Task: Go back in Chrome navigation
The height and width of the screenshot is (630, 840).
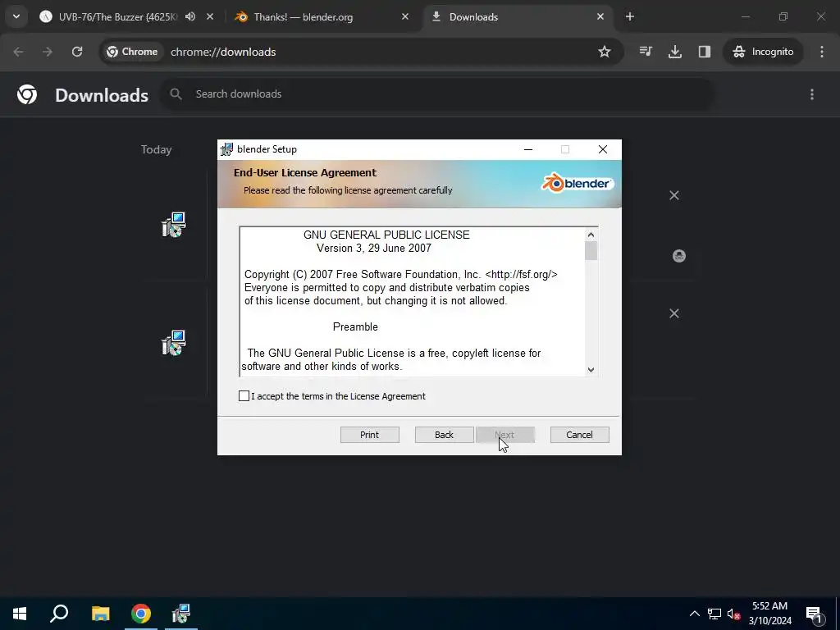Action: pyautogui.click(x=18, y=52)
